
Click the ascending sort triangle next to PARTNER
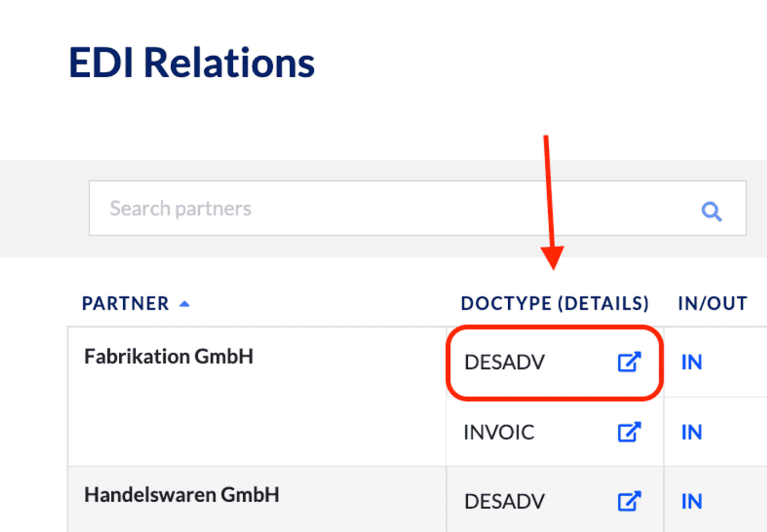(x=184, y=304)
